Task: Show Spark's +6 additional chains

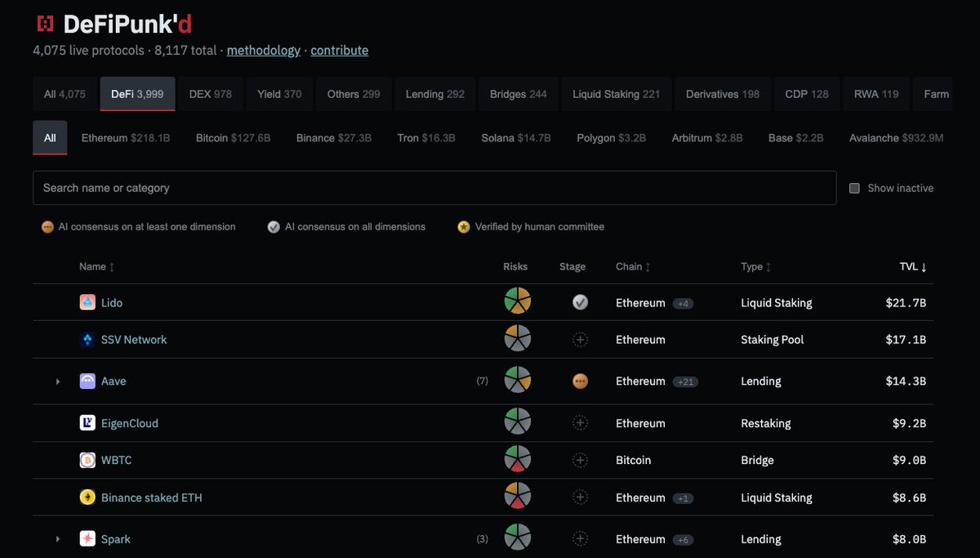Action: pos(683,540)
